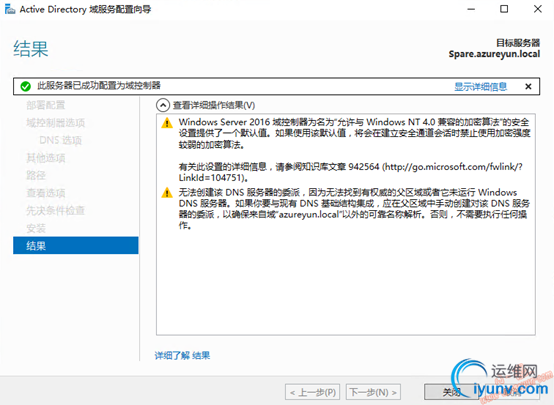This screenshot has height=405, width=554.
Task: Click the 关闭 button
Action: (x=451, y=392)
